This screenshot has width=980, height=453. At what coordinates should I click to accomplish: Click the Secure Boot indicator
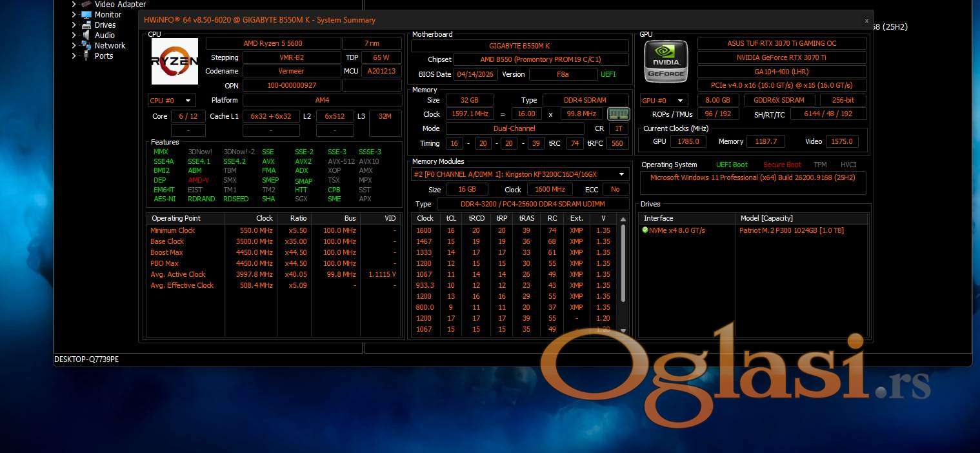pos(782,165)
